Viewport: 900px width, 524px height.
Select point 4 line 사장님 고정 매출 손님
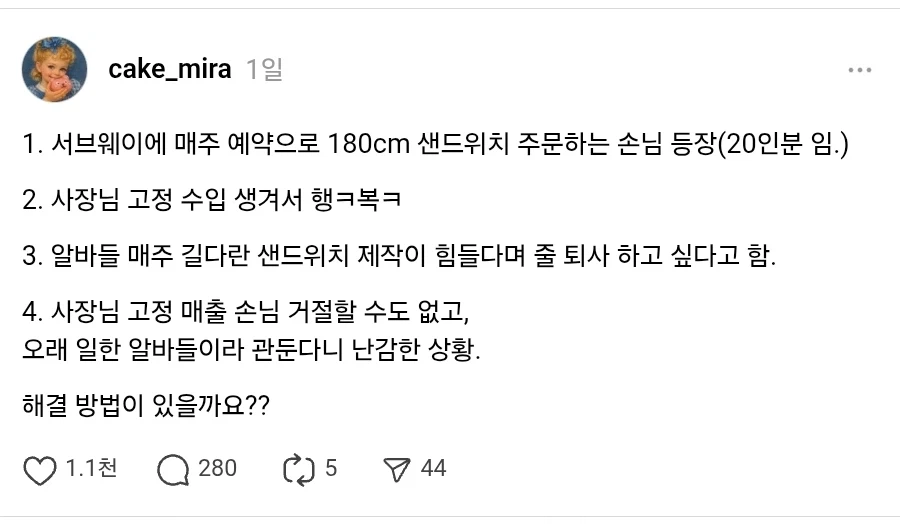click(x=244, y=312)
